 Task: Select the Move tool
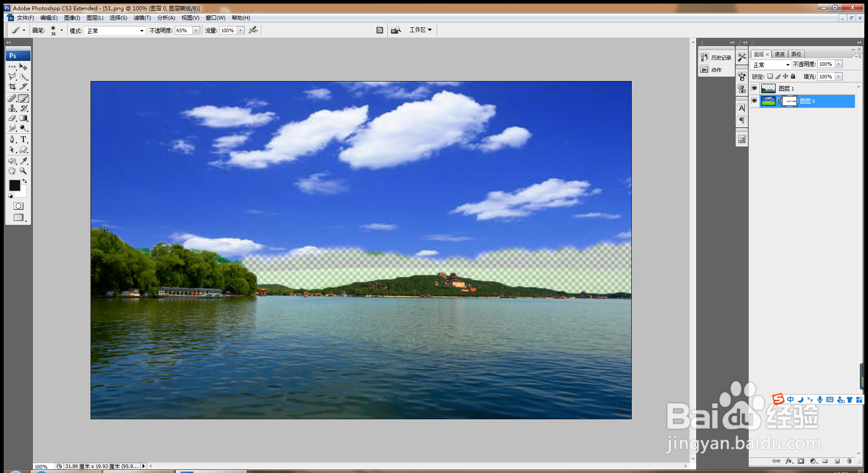click(x=23, y=67)
